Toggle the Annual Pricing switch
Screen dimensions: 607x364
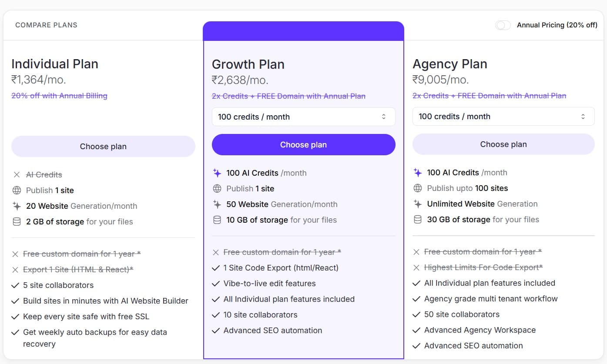503,25
